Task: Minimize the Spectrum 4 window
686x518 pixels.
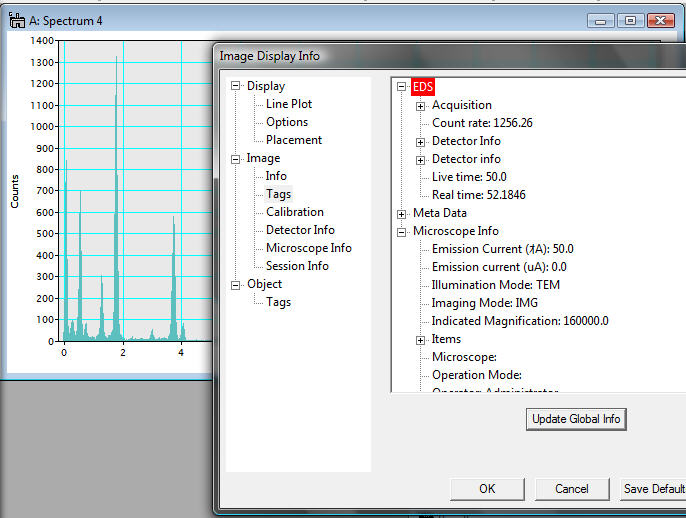Action: click(601, 21)
